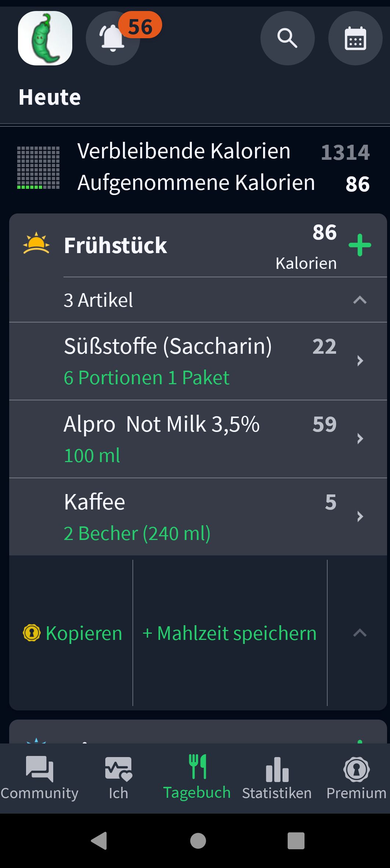Screen dimensions: 390x868
Task: Tap the calorie grid progress icon
Action: coord(38,168)
